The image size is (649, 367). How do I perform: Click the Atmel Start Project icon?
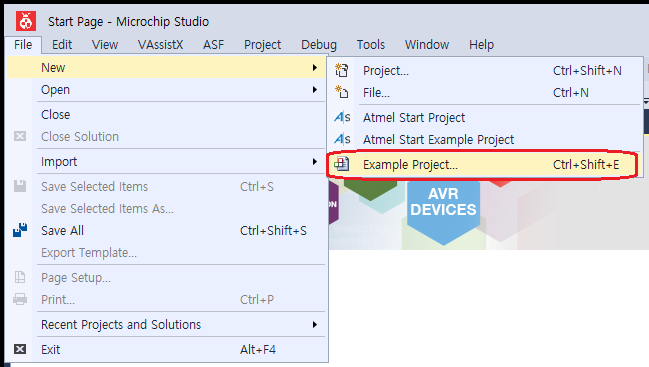tap(342, 118)
